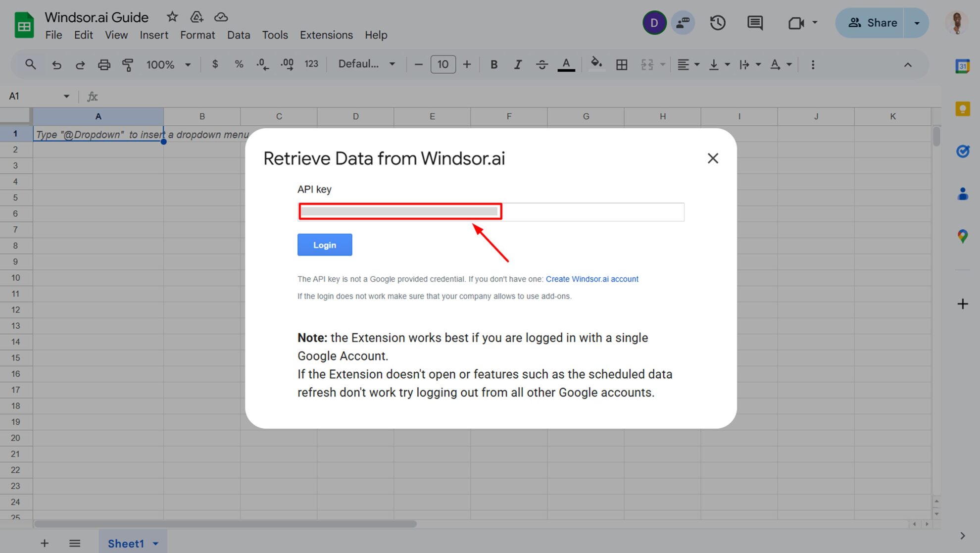Open Google Calendar side panel
The height and width of the screenshot is (553, 980).
(962, 66)
